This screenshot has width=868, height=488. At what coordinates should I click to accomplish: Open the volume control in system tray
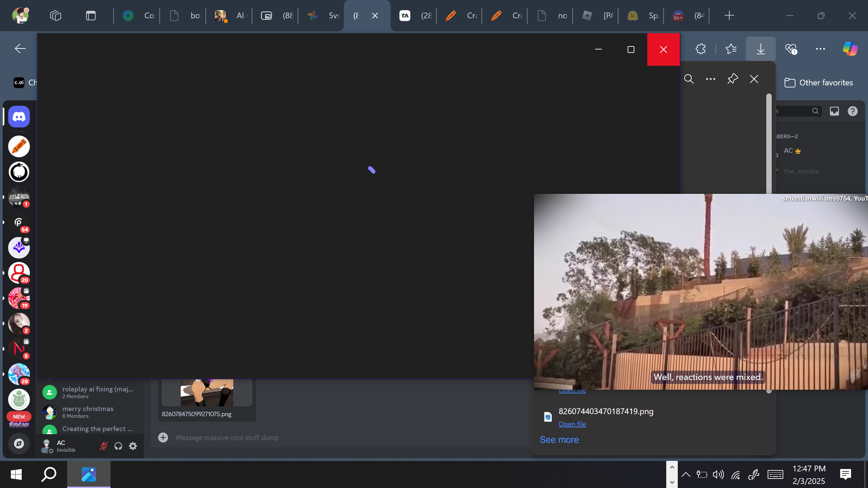click(718, 474)
